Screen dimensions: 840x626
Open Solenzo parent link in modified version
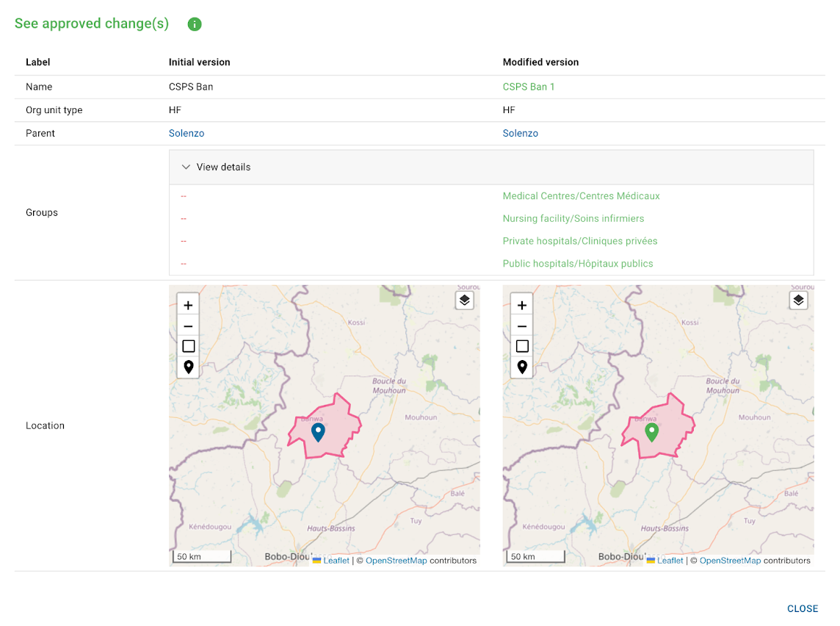[520, 134]
